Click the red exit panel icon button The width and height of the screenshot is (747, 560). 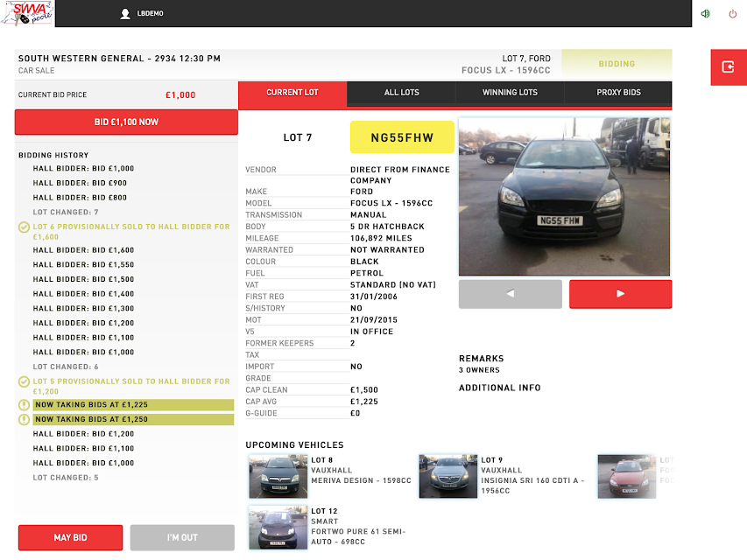[729, 67]
